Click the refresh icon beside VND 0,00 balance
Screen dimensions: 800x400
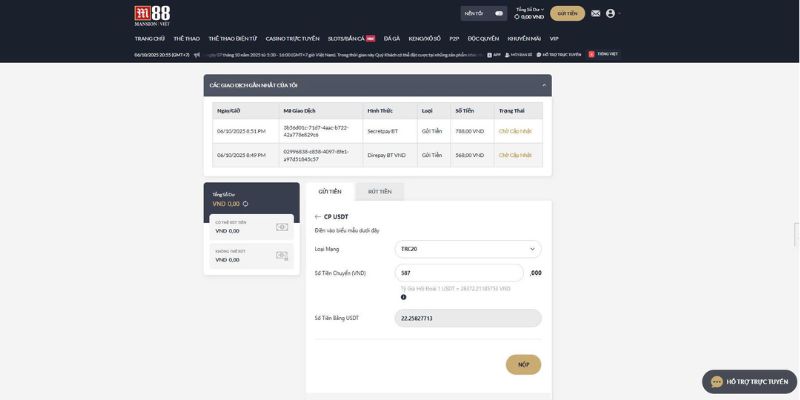pos(246,204)
